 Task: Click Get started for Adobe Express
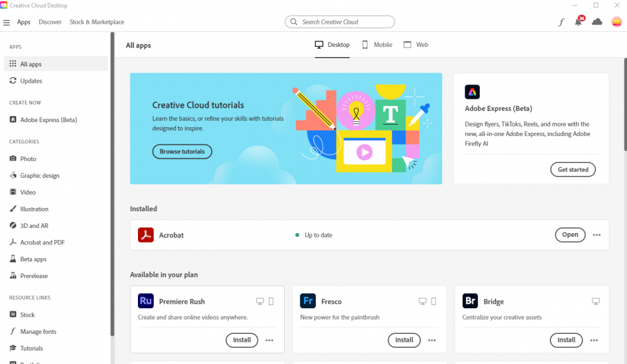(x=573, y=169)
